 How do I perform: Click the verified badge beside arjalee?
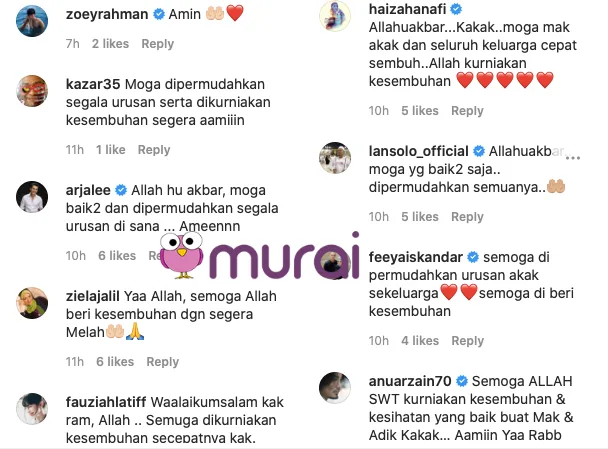click(121, 190)
